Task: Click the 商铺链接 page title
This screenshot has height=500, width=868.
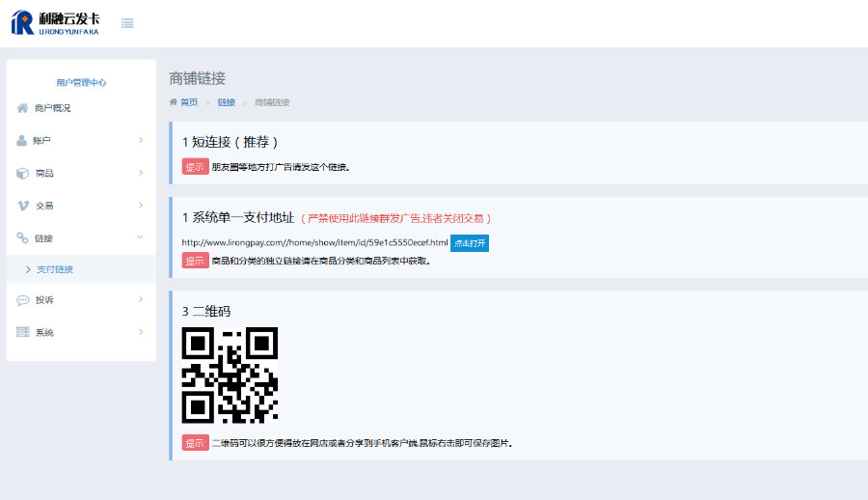Action: click(197, 78)
